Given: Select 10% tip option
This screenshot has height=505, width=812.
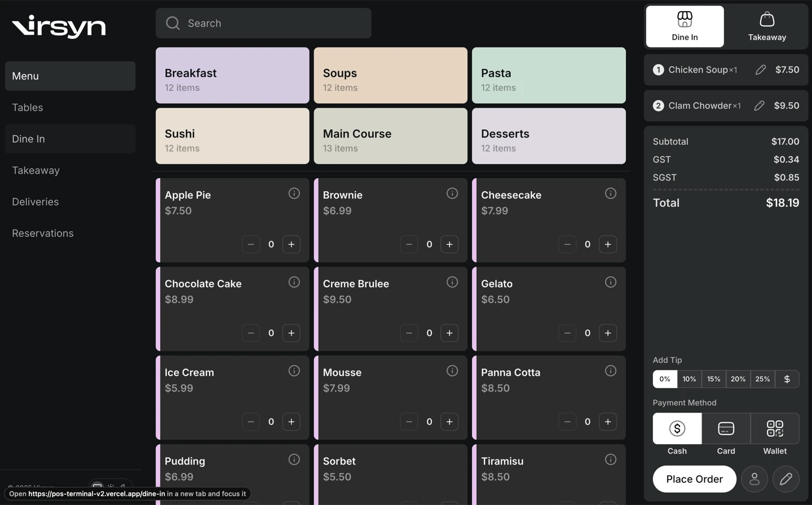Looking at the screenshot, I should [689, 379].
